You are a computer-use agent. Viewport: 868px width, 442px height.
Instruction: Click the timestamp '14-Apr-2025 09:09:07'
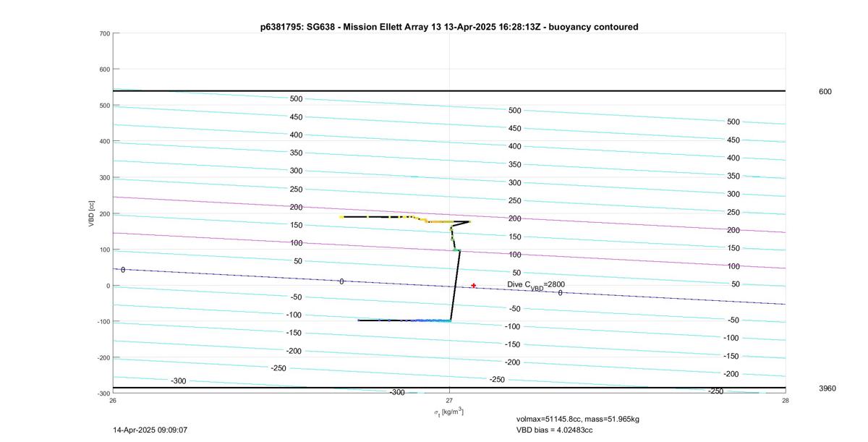coord(150,430)
